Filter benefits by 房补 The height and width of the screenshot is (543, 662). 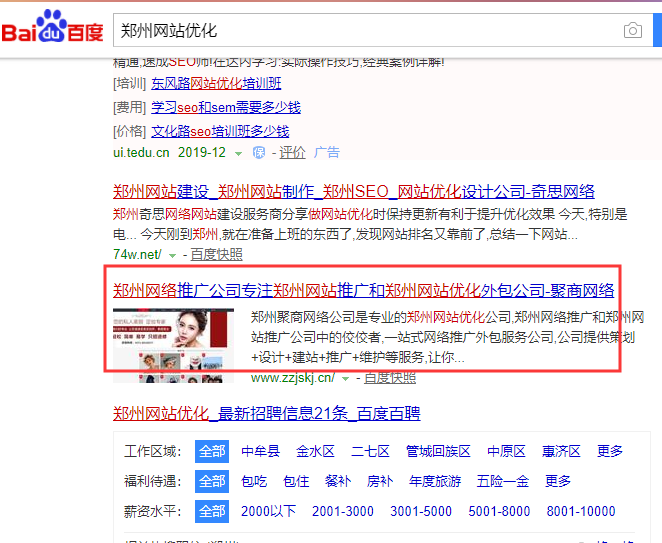(380, 481)
